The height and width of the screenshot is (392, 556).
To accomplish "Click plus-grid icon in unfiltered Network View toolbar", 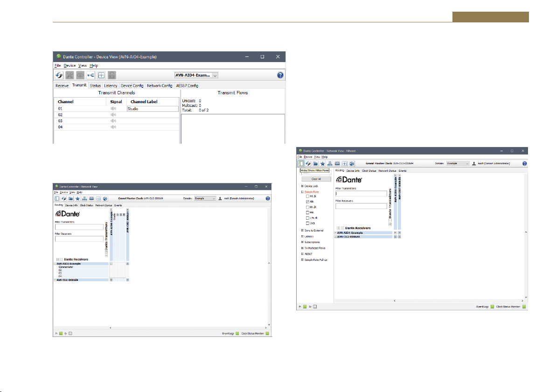I will pyautogui.click(x=98, y=199).
